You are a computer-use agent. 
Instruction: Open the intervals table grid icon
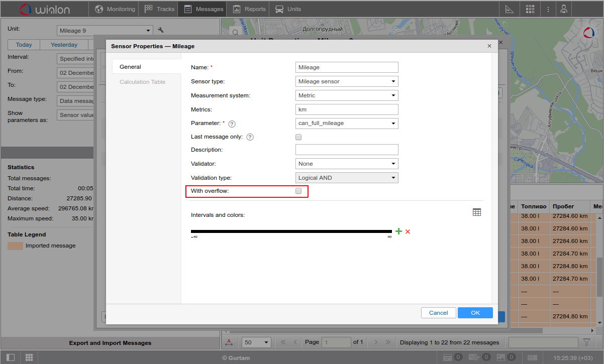click(x=476, y=212)
